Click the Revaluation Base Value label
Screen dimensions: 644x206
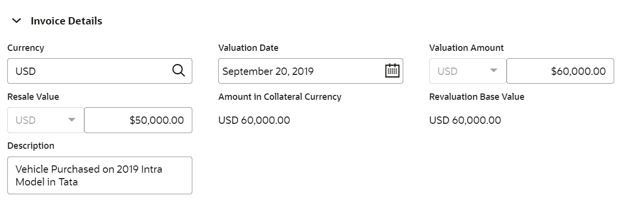point(476,97)
